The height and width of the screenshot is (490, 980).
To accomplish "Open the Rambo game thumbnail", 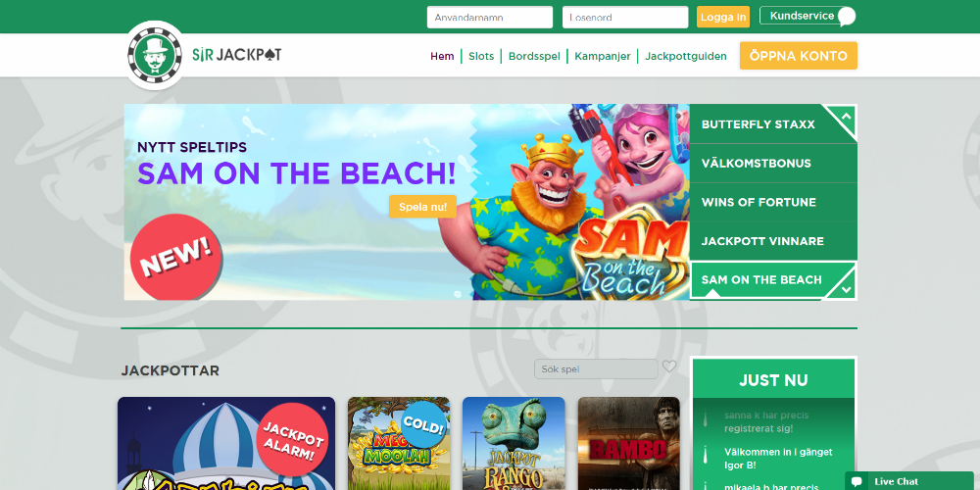I will tap(629, 444).
